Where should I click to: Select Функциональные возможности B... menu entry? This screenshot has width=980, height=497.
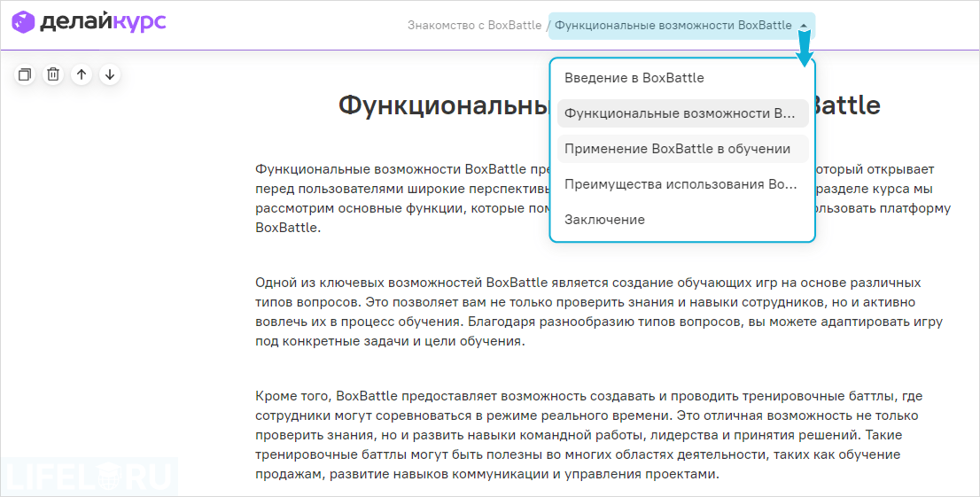682,113
